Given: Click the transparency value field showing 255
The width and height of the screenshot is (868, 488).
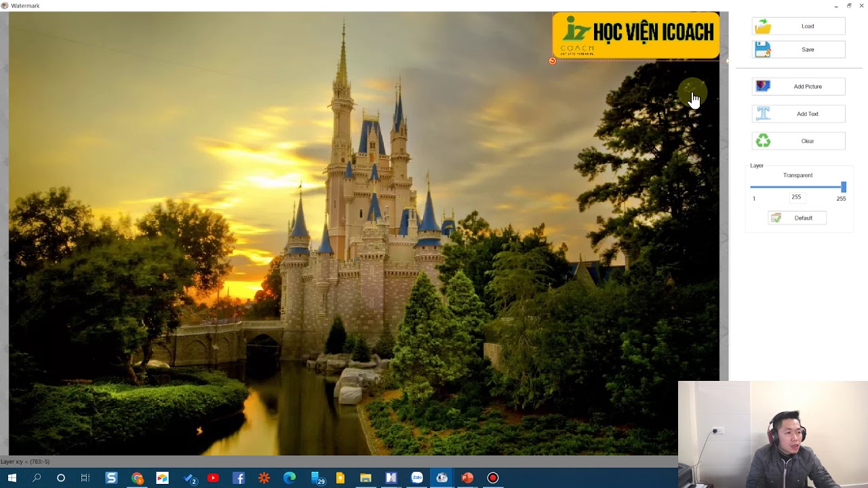Looking at the screenshot, I should 796,197.
